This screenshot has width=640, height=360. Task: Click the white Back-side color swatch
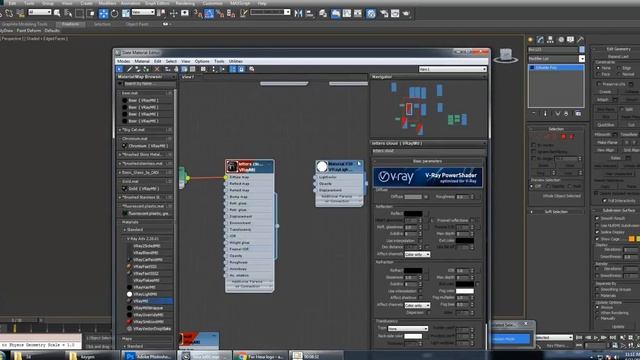(x=413, y=336)
